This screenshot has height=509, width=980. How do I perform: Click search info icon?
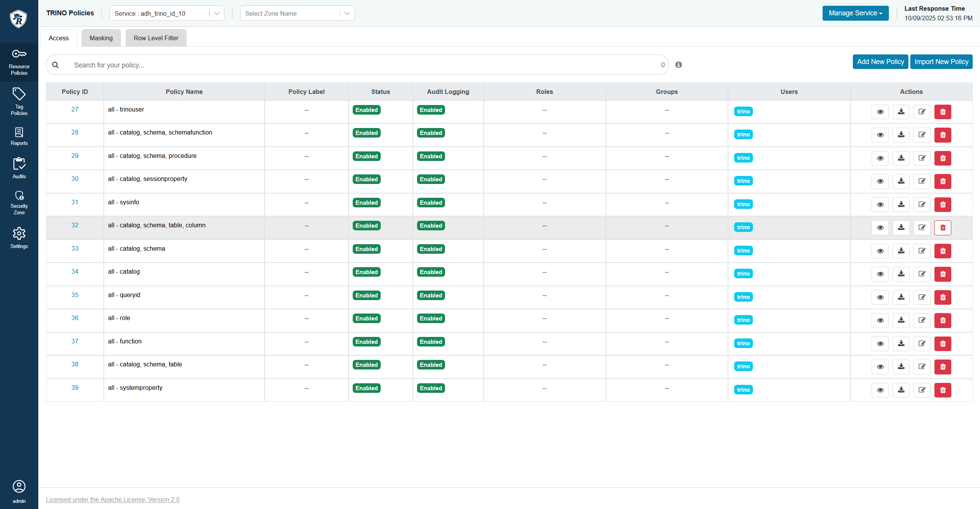[x=678, y=65]
